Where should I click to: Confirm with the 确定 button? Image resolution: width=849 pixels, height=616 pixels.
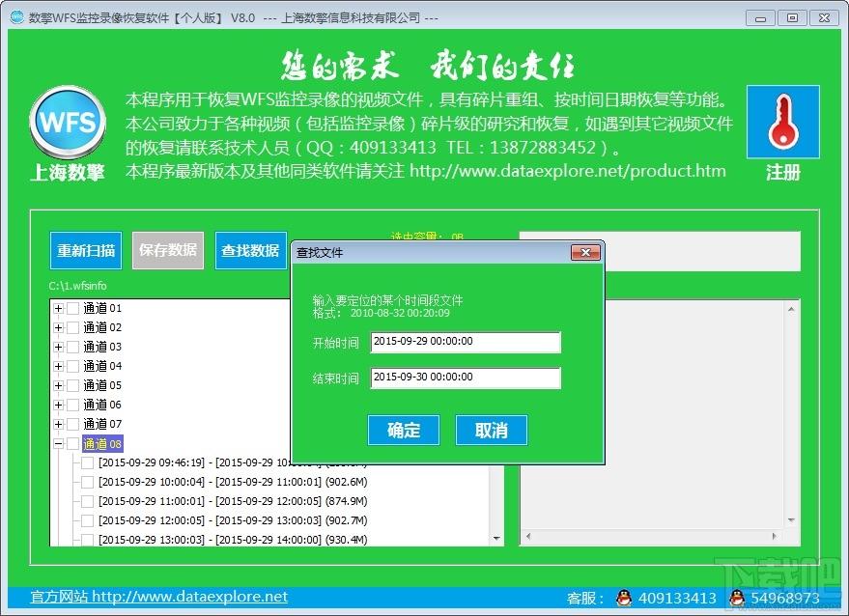404,431
